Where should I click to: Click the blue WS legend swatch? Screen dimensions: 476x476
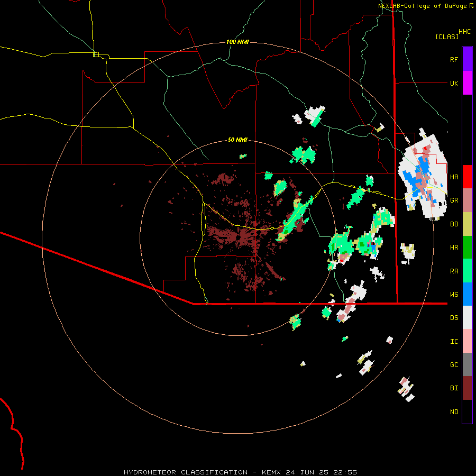(467, 294)
